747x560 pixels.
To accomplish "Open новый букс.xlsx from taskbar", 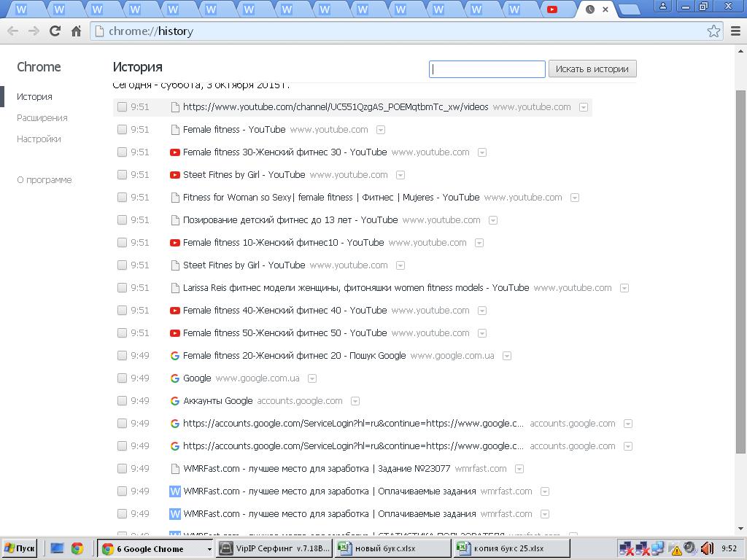I will [392, 548].
